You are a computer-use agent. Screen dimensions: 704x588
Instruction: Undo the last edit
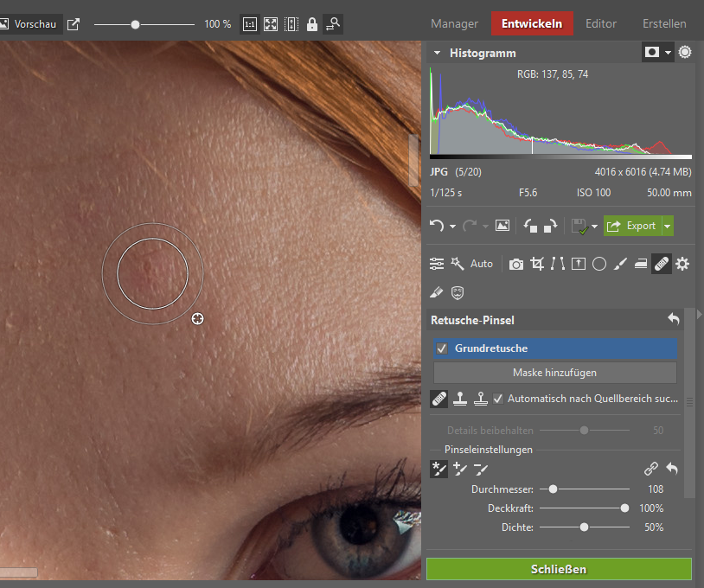[x=437, y=226]
